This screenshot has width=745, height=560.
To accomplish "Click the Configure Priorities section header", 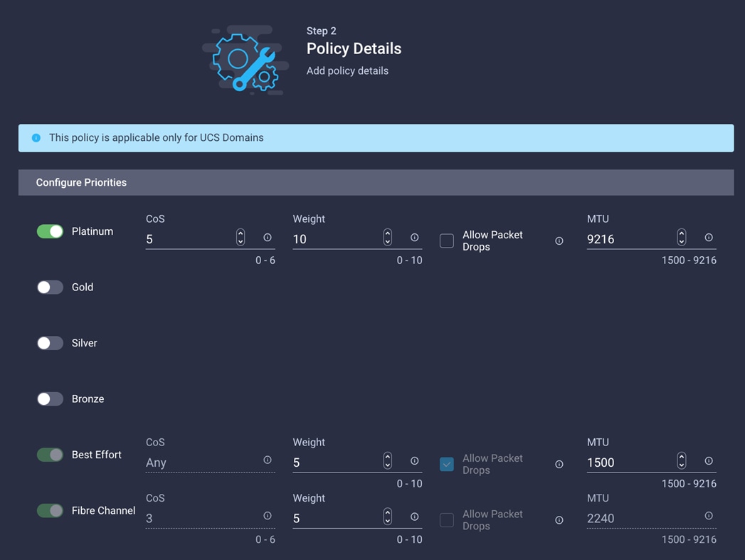I will click(376, 182).
